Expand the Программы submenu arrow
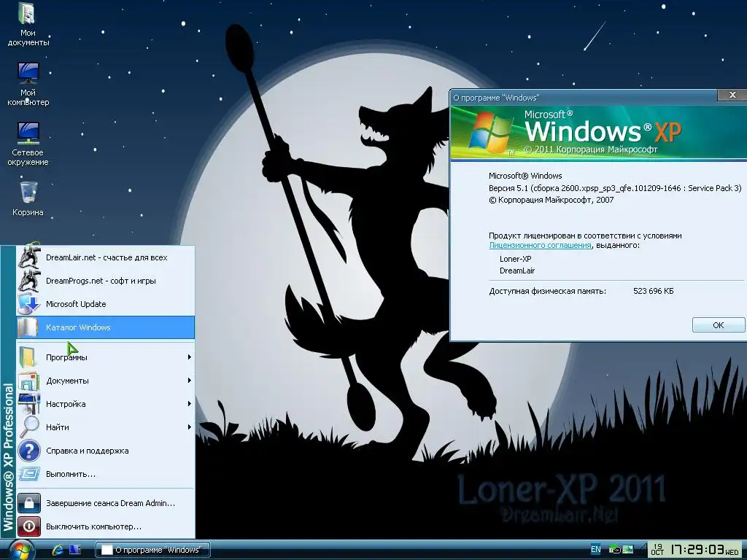The height and width of the screenshot is (560, 747). 189,357
